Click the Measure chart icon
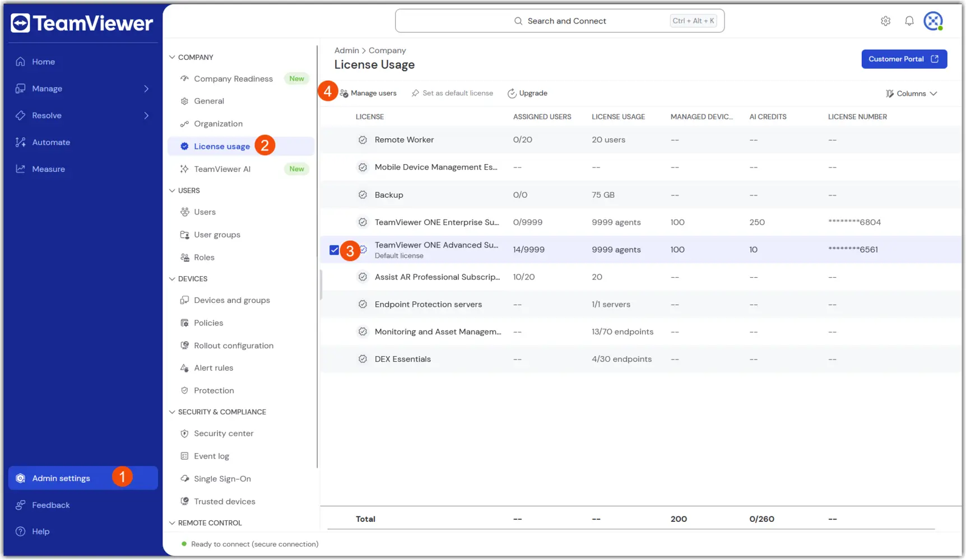966x560 pixels. [21, 169]
